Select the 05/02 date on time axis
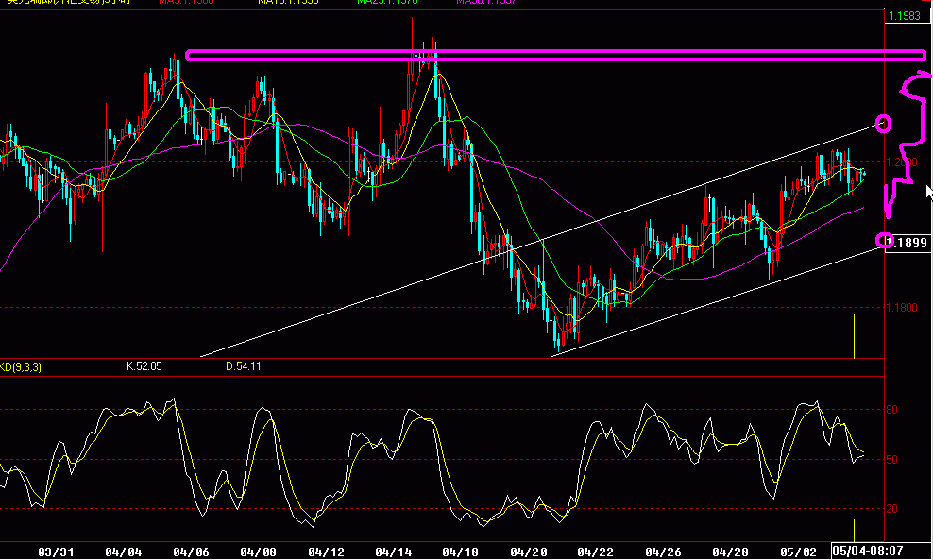 tap(798, 552)
